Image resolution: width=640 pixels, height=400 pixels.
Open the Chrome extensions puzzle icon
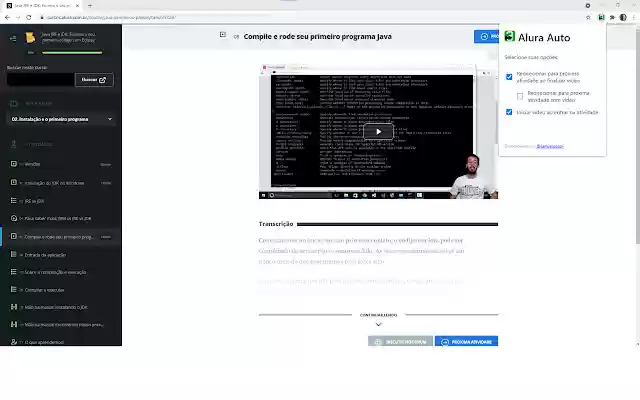(x=612, y=17)
